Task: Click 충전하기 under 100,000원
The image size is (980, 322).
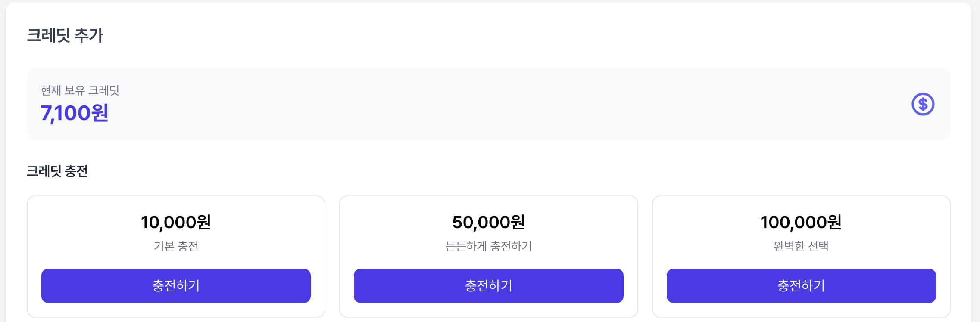Action: pyautogui.click(x=801, y=286)
